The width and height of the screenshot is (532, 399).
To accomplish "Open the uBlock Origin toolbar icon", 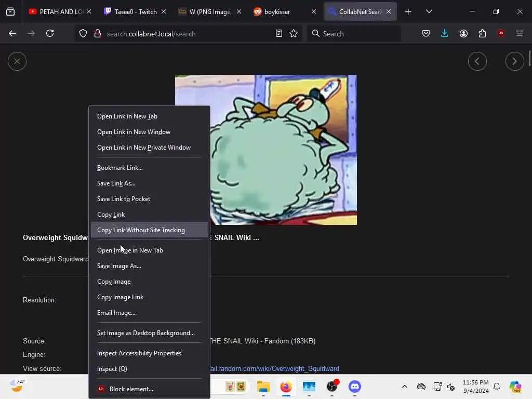I will [x=501, y=33].
